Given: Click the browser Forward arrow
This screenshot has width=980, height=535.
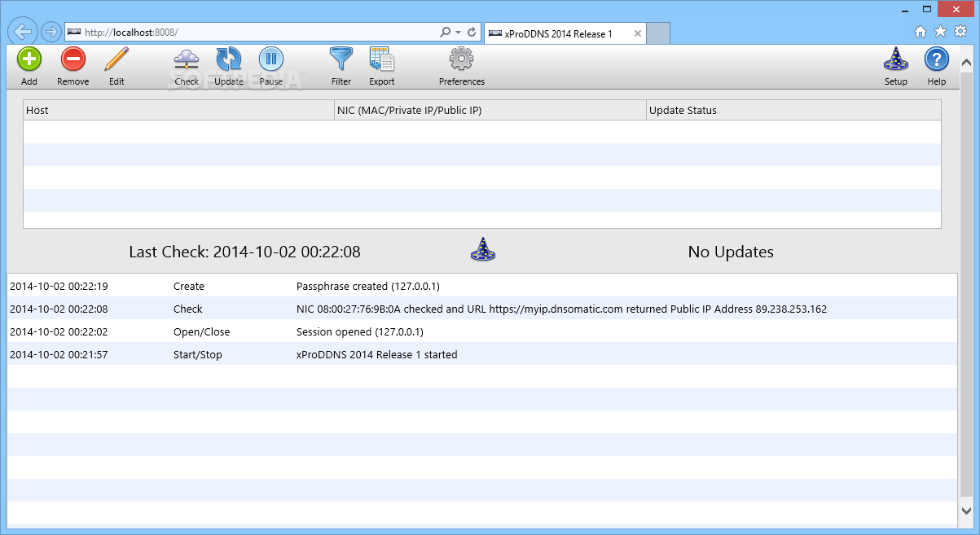Looking at the screenshot, I should coord(51,32).
